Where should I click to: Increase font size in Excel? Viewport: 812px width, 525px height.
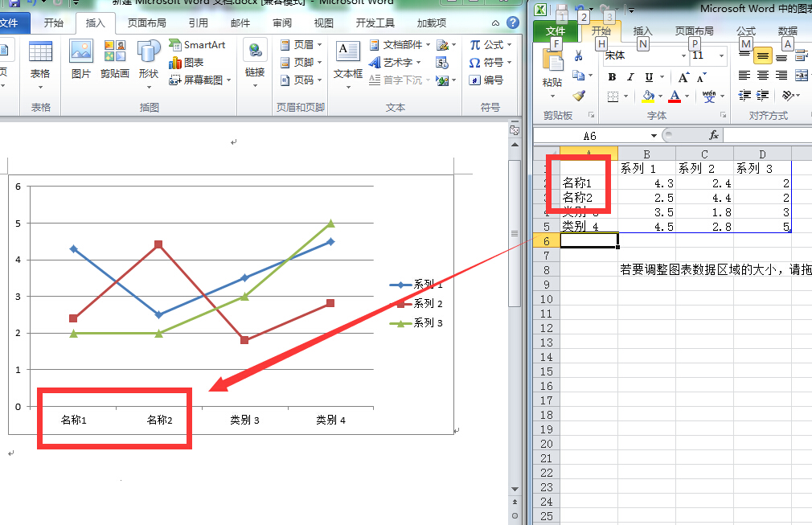683,77
